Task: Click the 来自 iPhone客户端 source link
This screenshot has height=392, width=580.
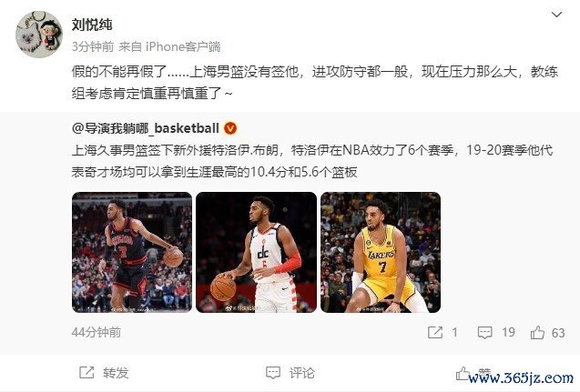Action: [169, 46]
